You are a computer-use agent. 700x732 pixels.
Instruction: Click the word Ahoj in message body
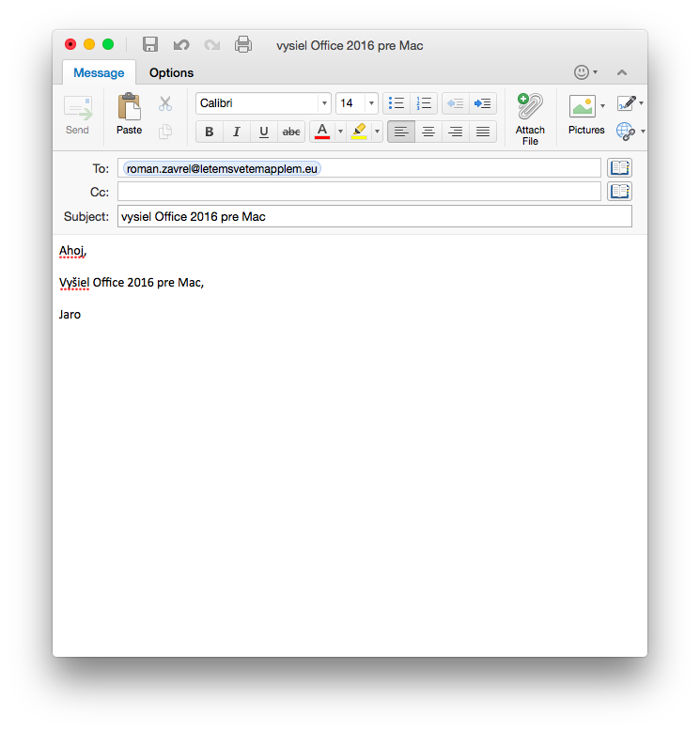click(x=71, y=251)
